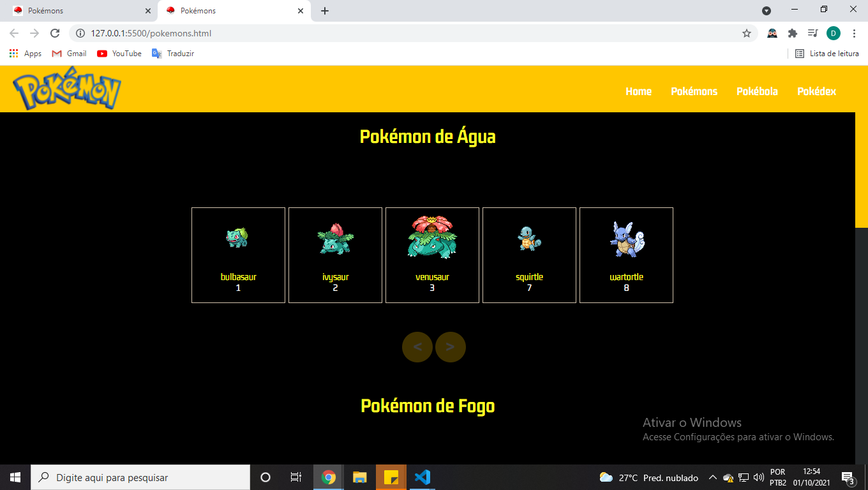Screen dimensions: 868x490
Task: Close the first Pokémons tab
Action: [x=147, y=11]
